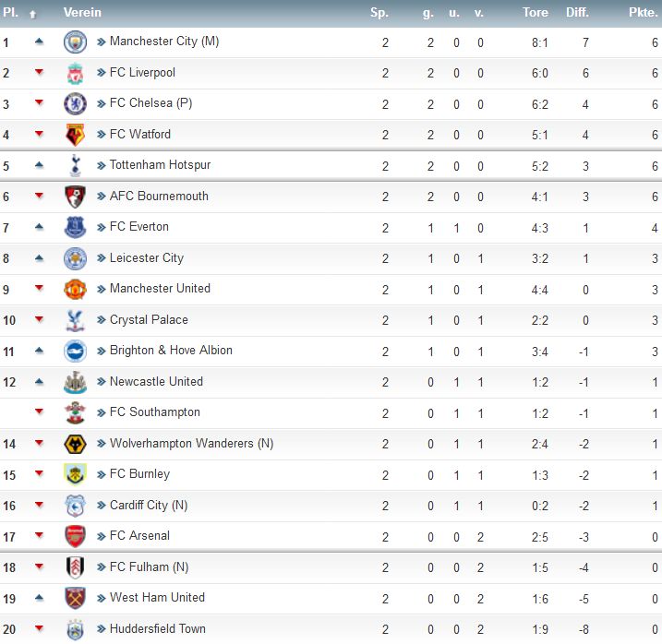Click the Verein column header
Viewport: 662px width, 644px height.
(82, 13)
